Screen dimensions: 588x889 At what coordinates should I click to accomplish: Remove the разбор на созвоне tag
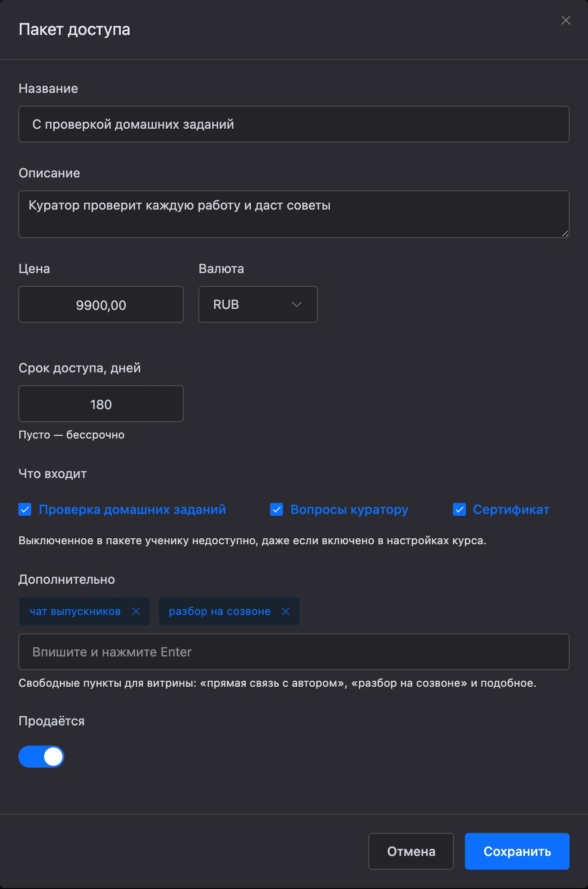(286, 611)
